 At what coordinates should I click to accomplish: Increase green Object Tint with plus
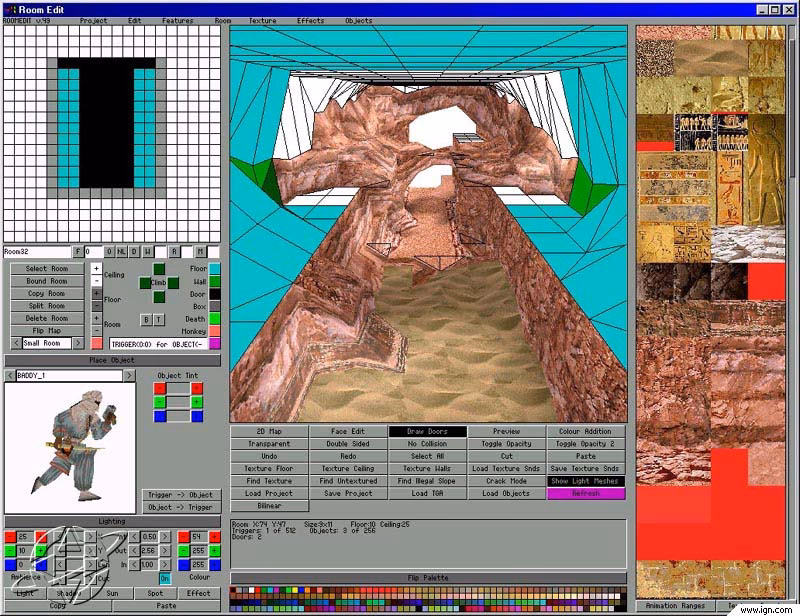[197, 402]
